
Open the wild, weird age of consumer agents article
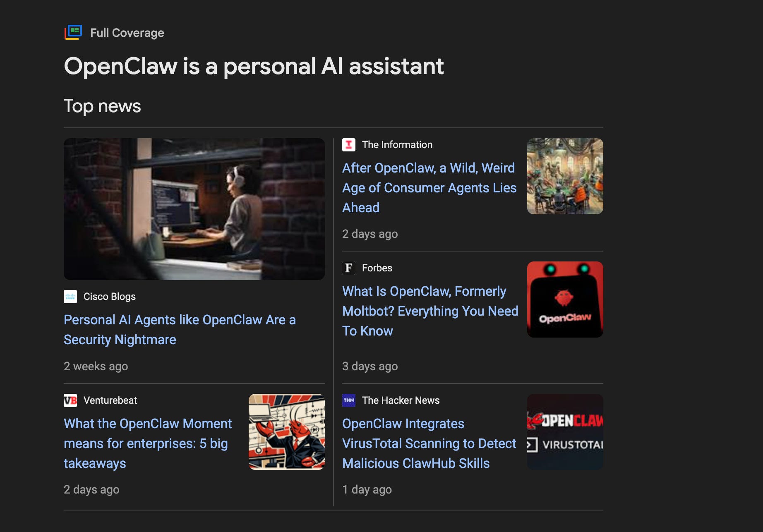[x=429, y=188]
